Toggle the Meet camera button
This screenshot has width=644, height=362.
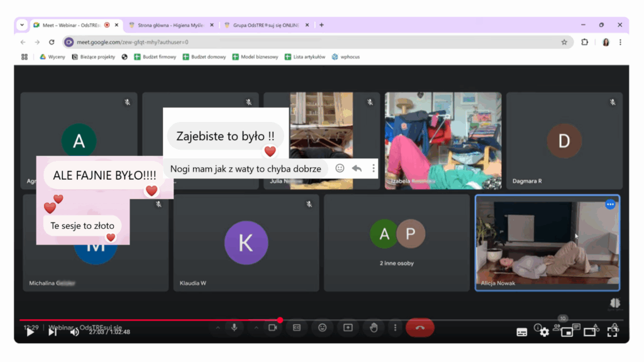point(273,327)
